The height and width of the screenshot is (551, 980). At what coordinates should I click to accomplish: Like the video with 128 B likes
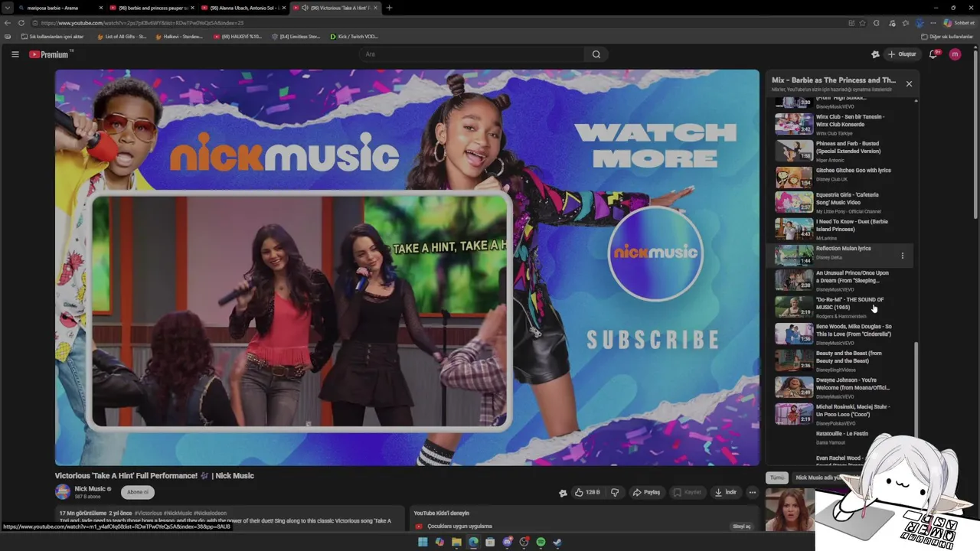point(587,493)
